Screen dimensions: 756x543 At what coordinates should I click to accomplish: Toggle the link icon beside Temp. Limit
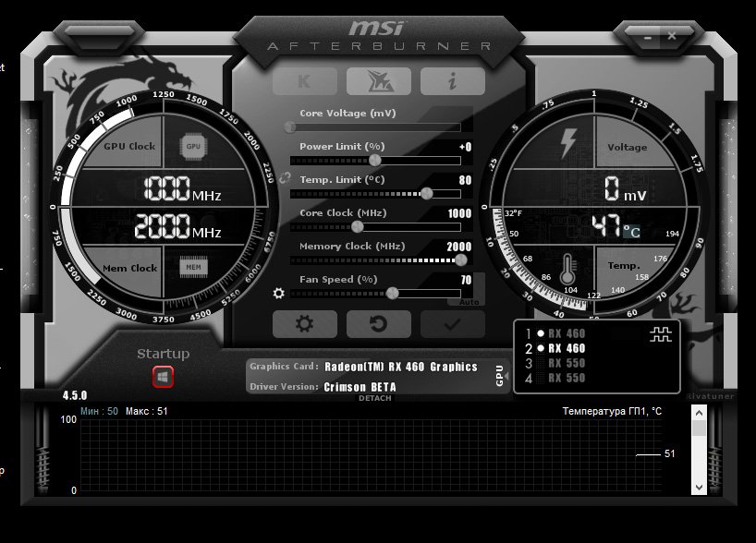click(x=285, y=178)
